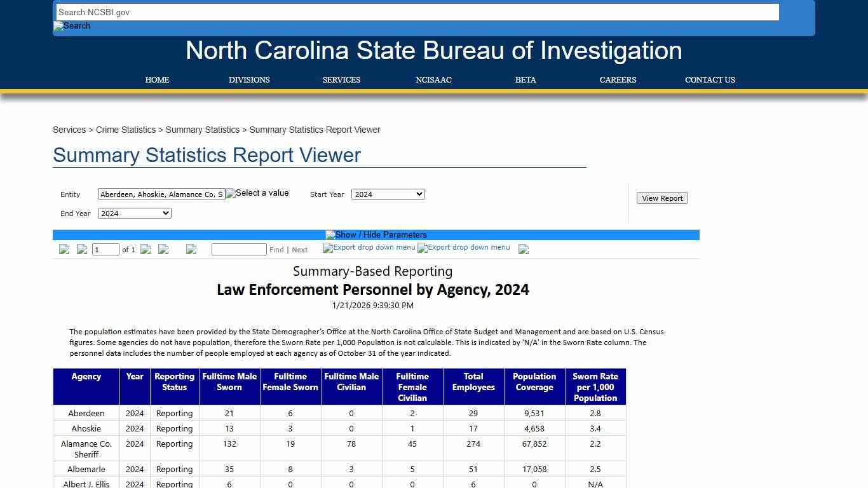Refresh the report using the toolbar icon
868x488 pixels.
(x=191, y=249)
